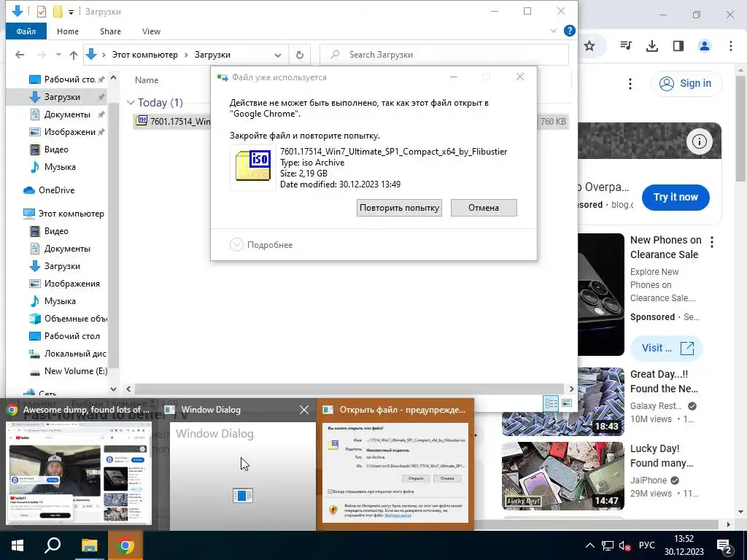The width and height of the screenshot is (747, 560).
Task: Open Great Day video thumbnail 18:43
Action: (562, 402)
